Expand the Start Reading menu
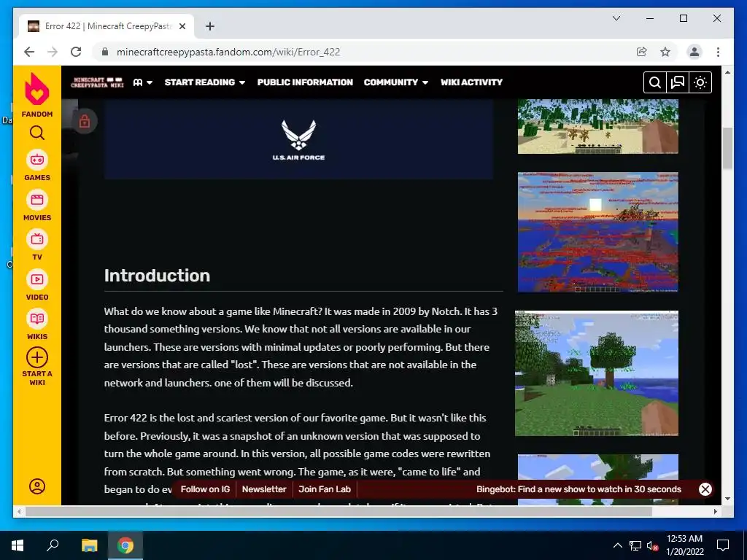The image size is (747, 560). tap(205, 82)
